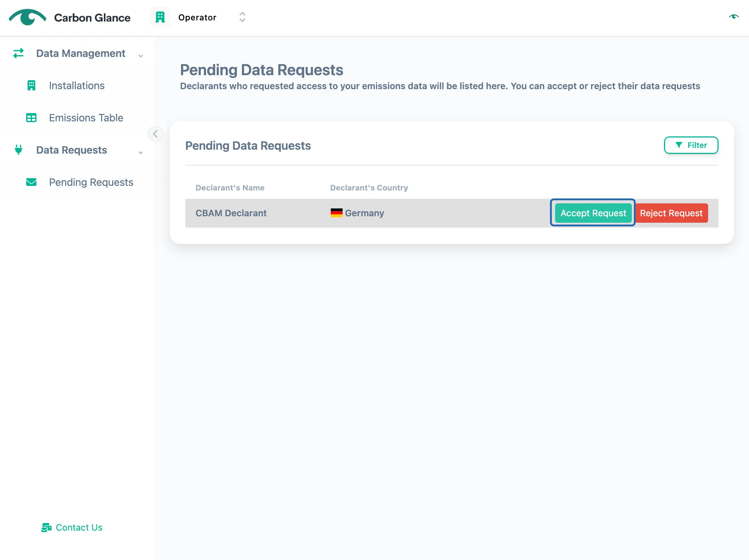Click the Declarant's Country column header

tap(369, 188)
